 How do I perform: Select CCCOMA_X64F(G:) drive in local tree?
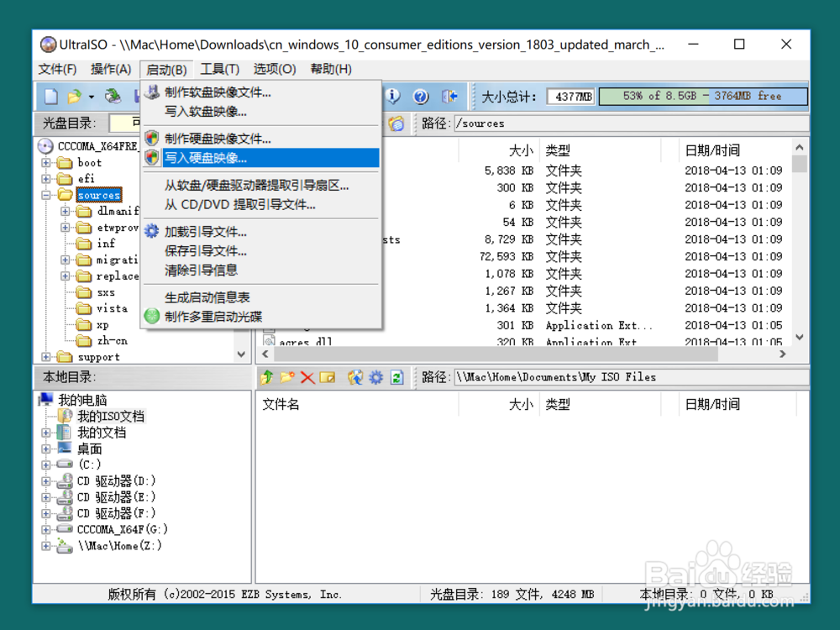click(122, 529)
